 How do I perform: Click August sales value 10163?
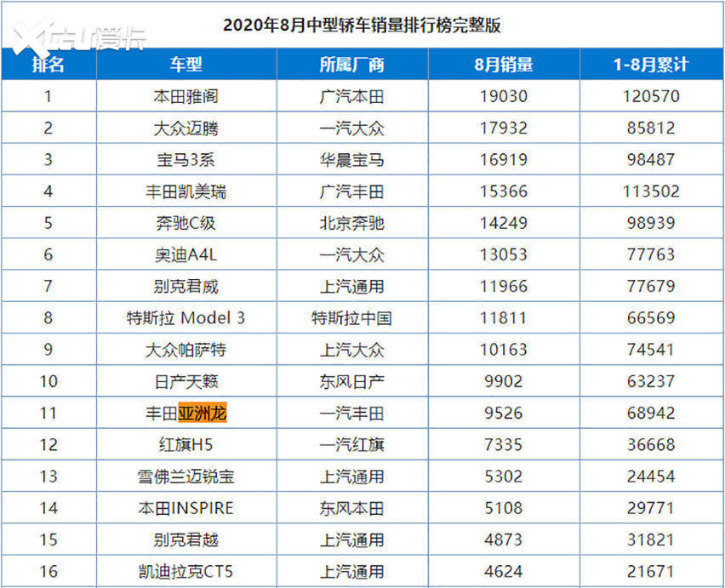[x=504, y=350]
